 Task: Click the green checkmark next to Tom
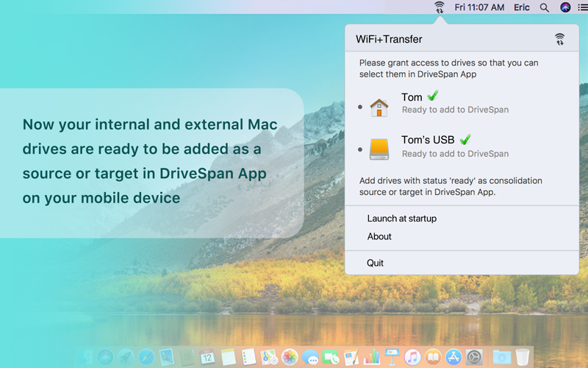point(433,96)
